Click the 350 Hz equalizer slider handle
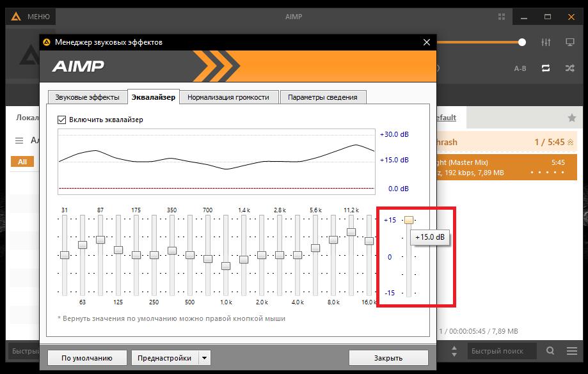Image resolution: width=588 pixels, height=374 pixels. 171,251
